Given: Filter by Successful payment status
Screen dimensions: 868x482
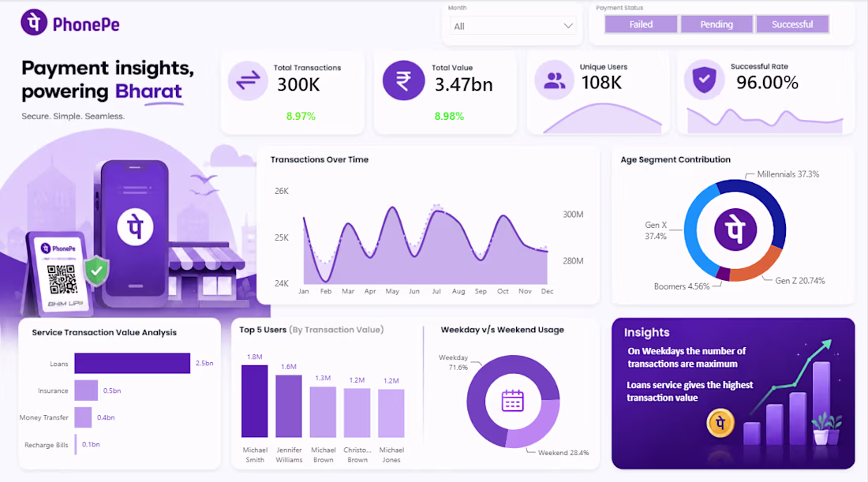Looking at the screenshot, I should (x=792, y=24).
